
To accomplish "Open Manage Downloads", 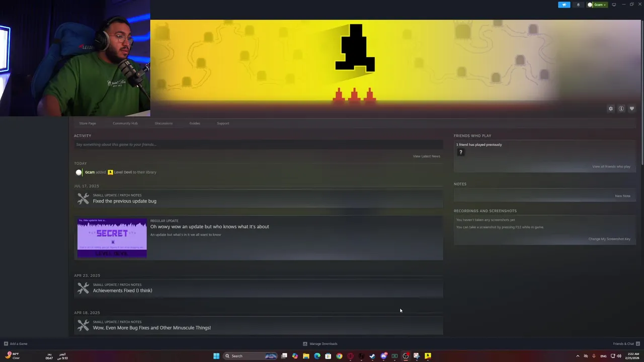I will coord(320,344).
